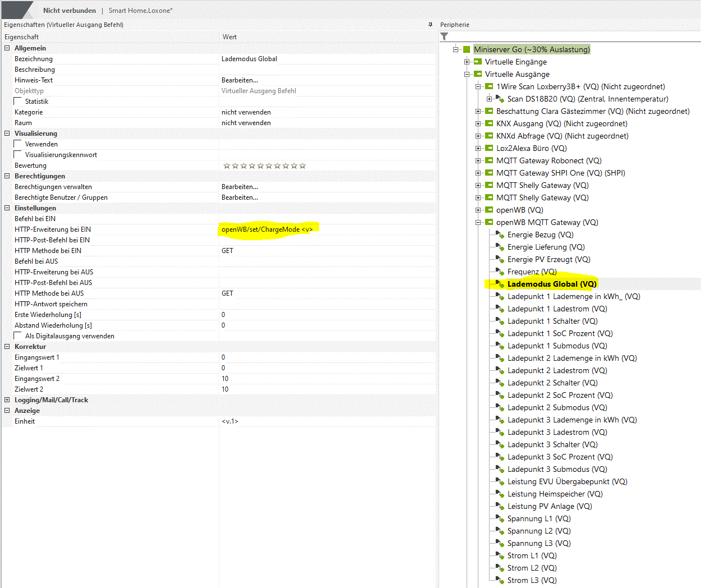Open Bearbeiten for Hinweis-Text
This screenshot has width=701, height=588.
239,80
